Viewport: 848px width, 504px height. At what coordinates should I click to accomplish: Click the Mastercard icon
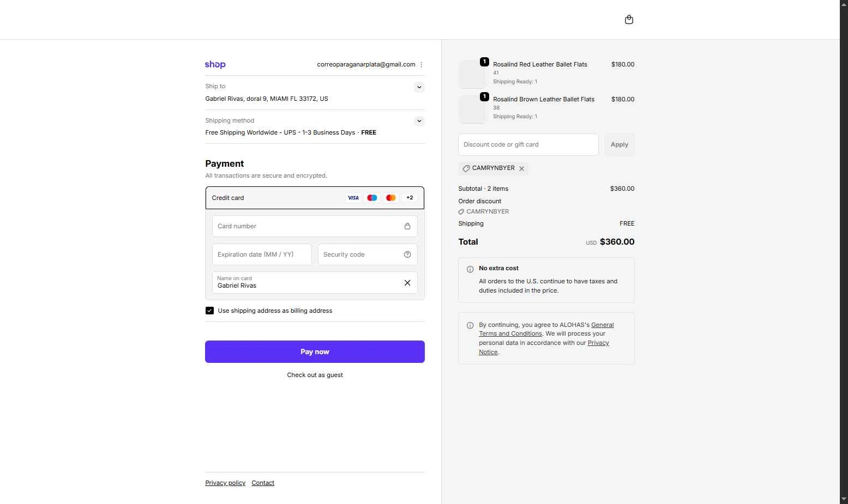point(390,198)
